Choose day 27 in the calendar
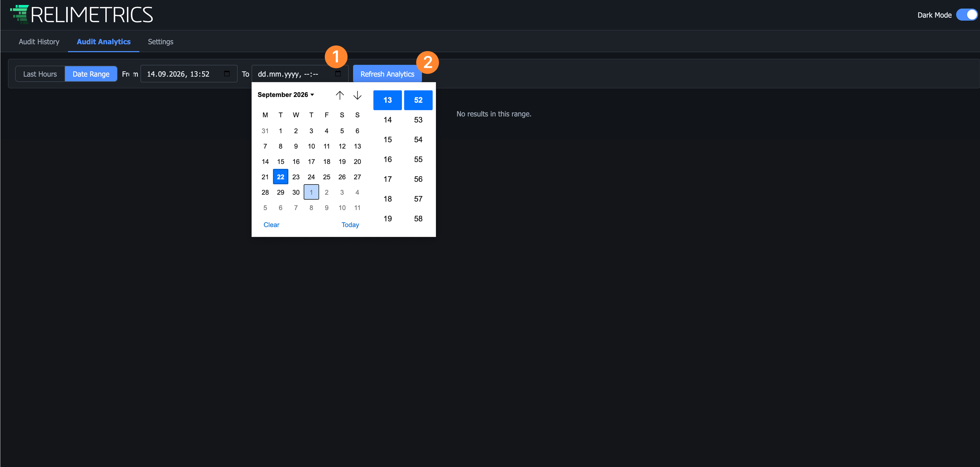 tap(357, 177)
